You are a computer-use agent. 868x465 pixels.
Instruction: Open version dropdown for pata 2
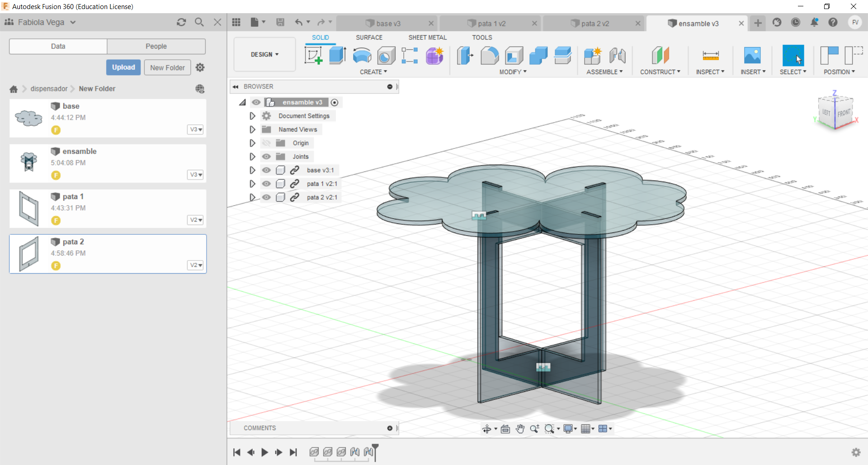195,265
